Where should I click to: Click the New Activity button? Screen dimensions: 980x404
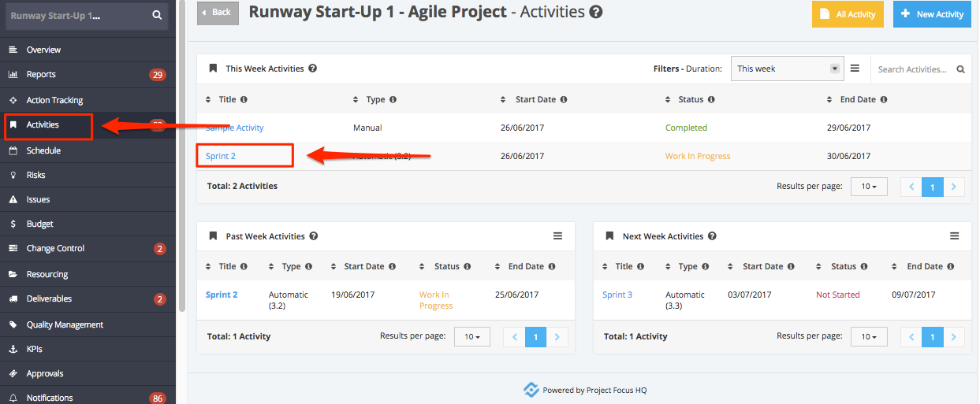click(x=932, y=14)
